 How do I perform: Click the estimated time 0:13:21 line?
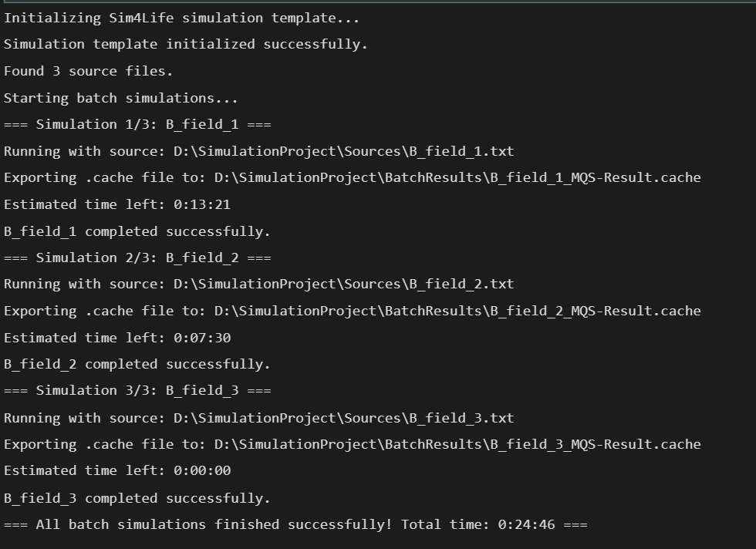coord(117,204)
